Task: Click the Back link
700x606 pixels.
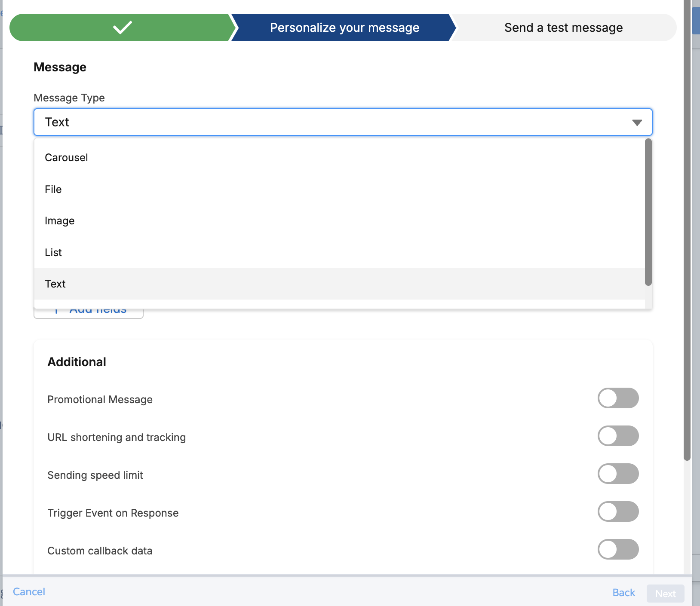Action: tap(623, 592)
